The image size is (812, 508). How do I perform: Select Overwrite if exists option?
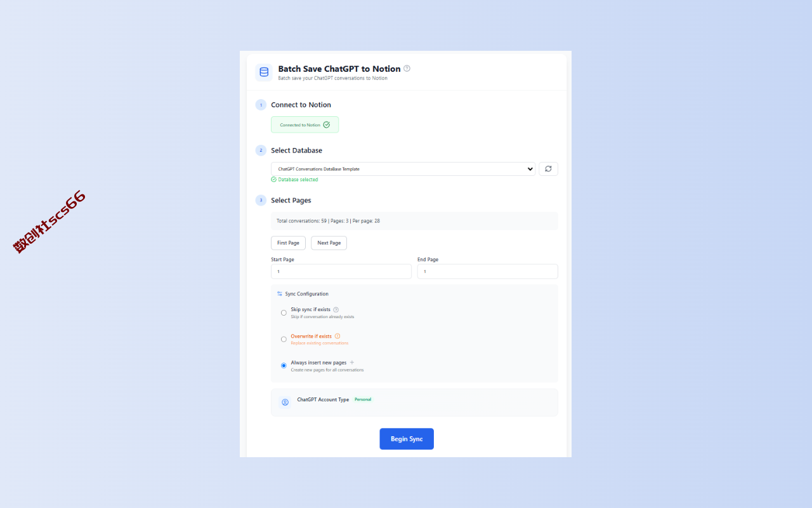click(284, 339)
